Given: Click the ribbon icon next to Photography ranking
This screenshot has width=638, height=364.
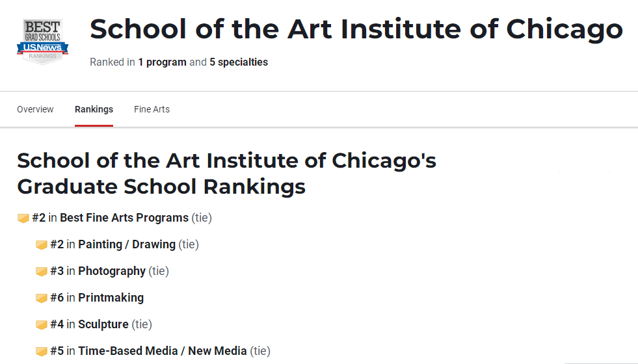Looking at the screenshot, I should (x=42, y=271).
